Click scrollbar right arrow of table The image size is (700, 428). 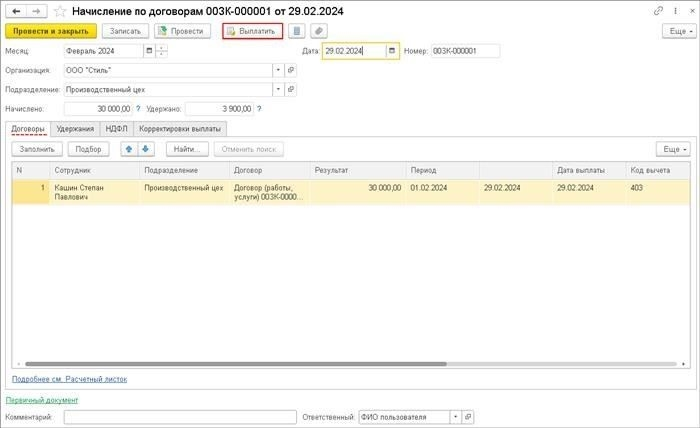point(683,364)
